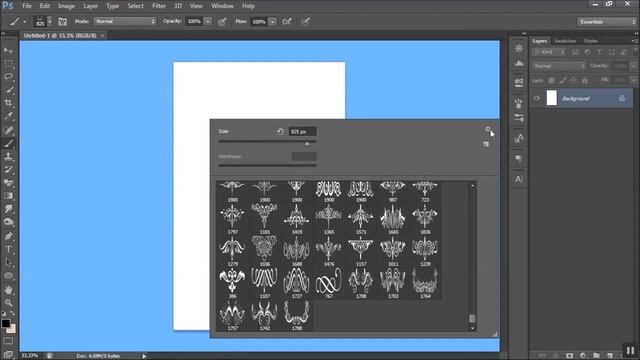Viewport: 640px width, 360px height.
Task: Select the Hand tool
Action: 8,290
